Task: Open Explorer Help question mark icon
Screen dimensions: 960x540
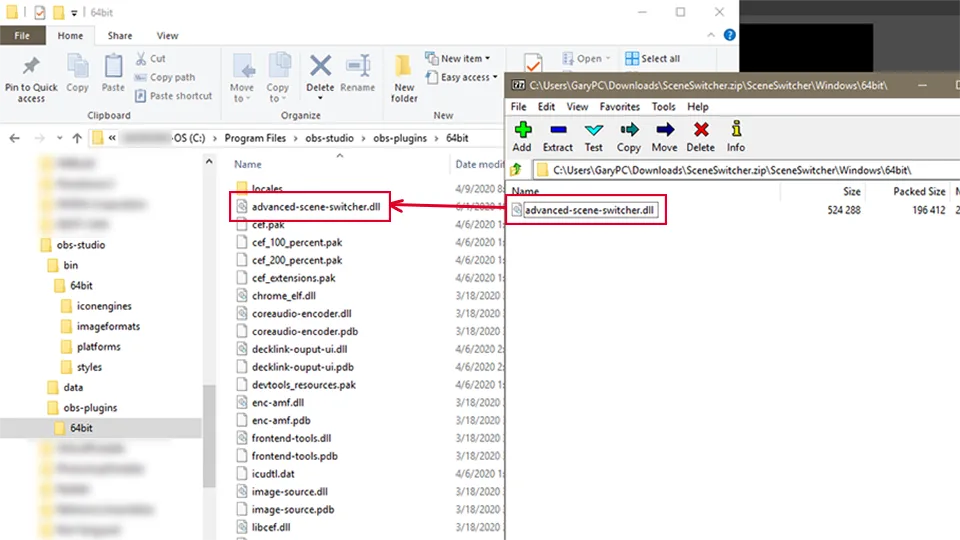Action: tap(729, 35)
